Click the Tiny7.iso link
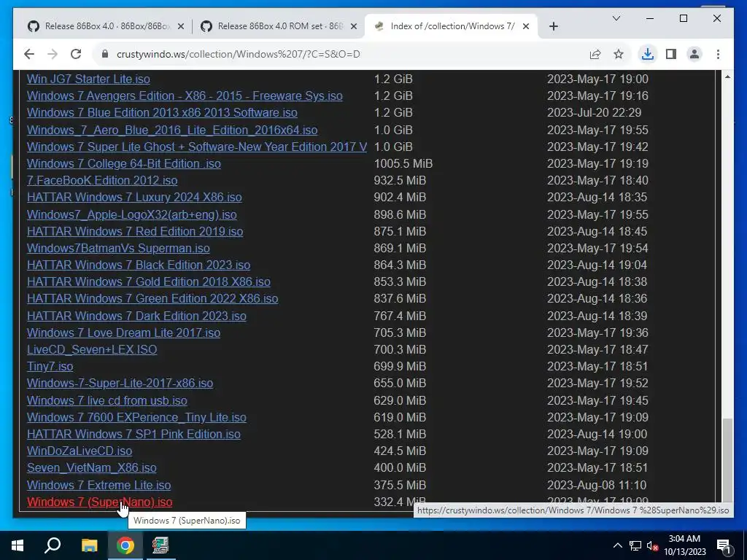 [x=50, y=366]
